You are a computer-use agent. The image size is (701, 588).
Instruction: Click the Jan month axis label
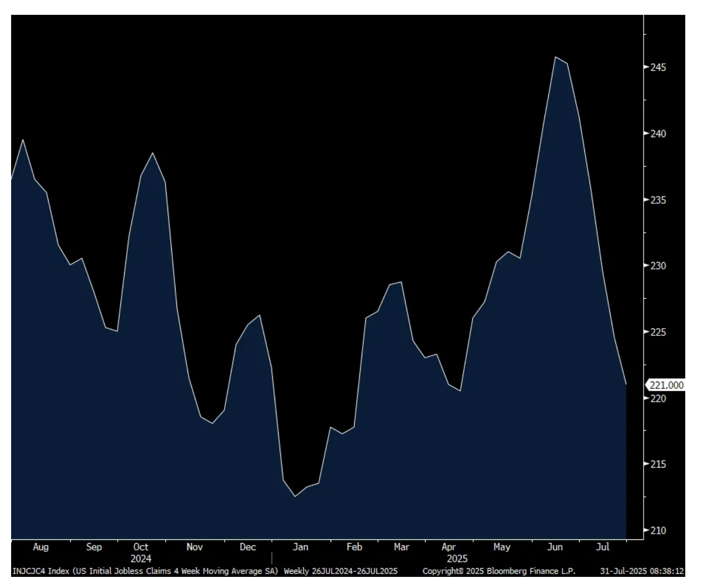[x=300, y=547]
